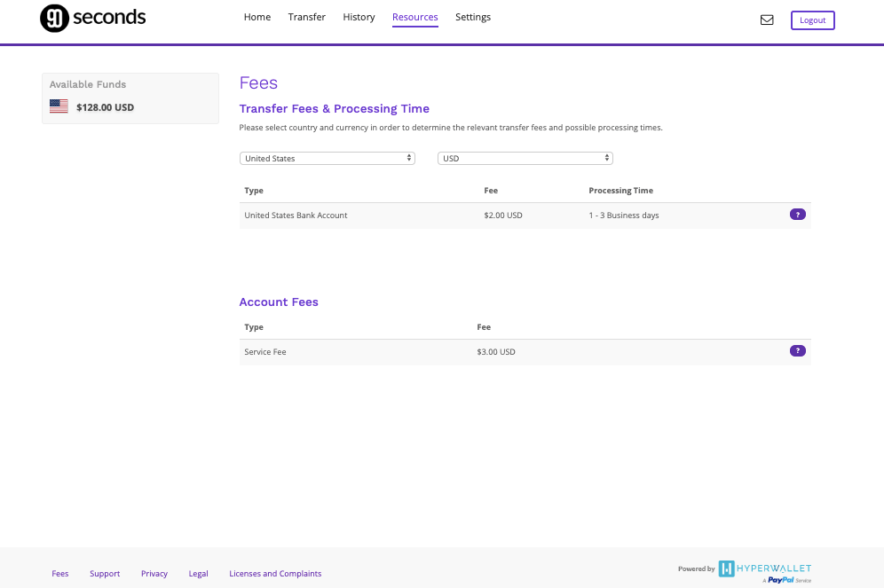The width and height of the screenshot is (884, 588).
Task: Click the Hyperwallet logo in footer
Action: pyautogui.click(x=764, y=568)
